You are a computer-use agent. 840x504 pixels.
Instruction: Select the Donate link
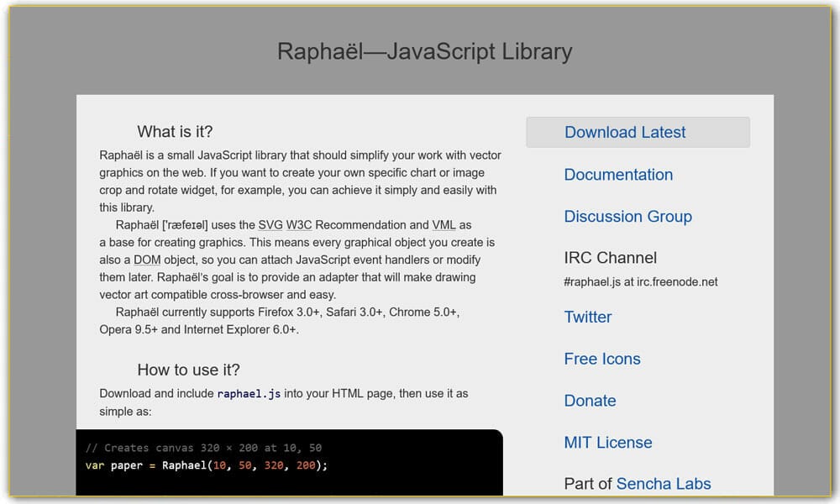click(x=590, y=401)
